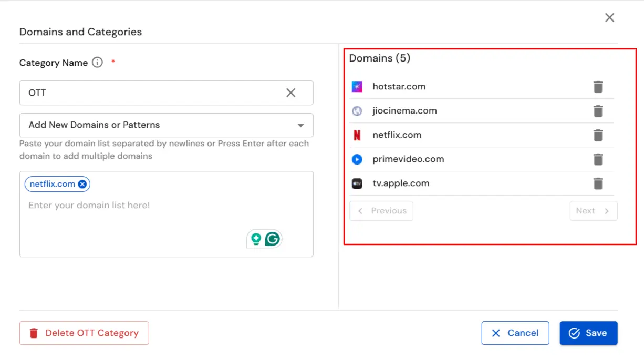Screen dimensions: 644x358
Task: Click the Apple TV favicon icon
Action: coord(357,183)
